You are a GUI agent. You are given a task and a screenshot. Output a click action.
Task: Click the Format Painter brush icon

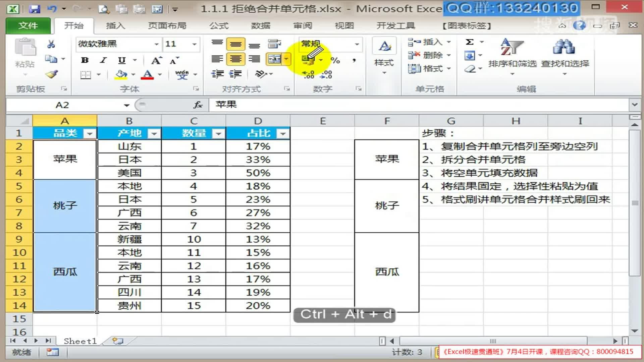coord(52,74)
